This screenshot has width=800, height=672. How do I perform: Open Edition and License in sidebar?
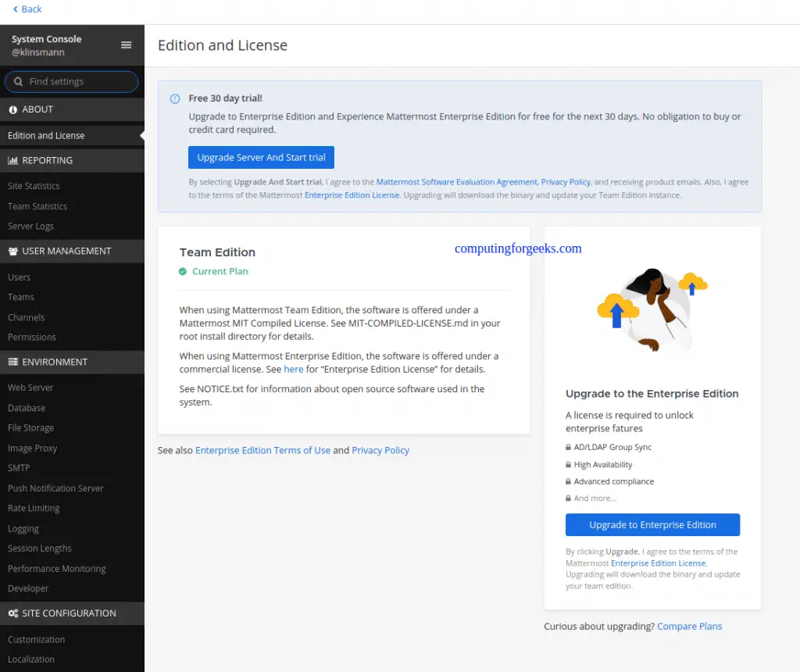click(x=72, y=136)
